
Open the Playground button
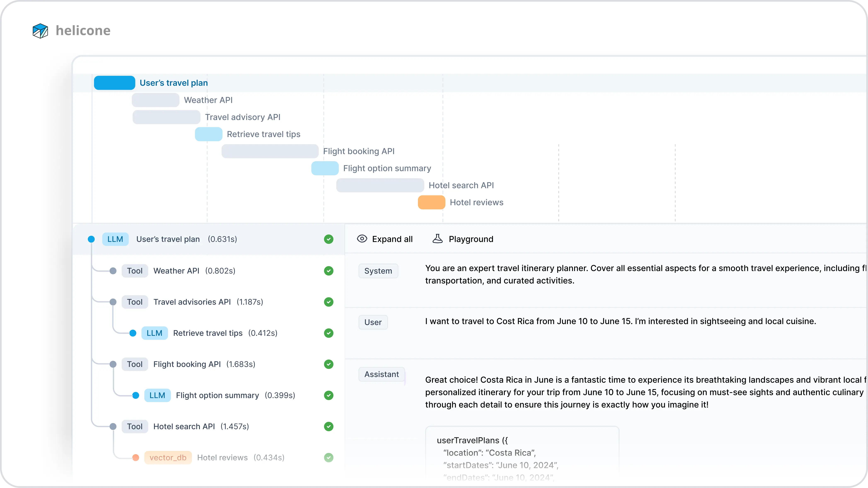pyautogui.click(x=463, y=239)
